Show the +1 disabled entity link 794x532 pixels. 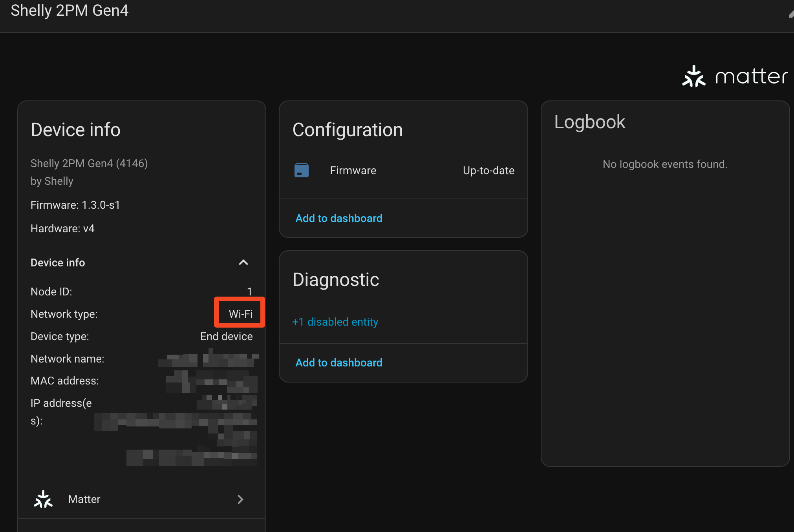(335, 322)
